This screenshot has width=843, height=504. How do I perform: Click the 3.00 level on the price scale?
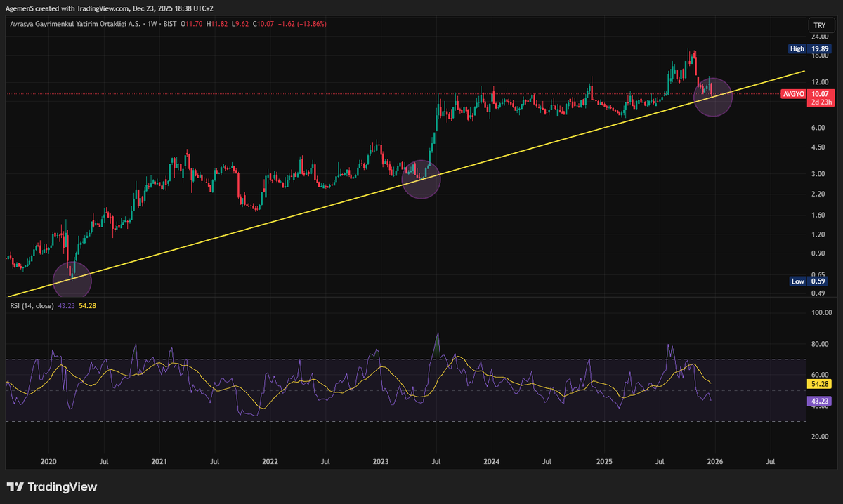(x=818, y=174)
